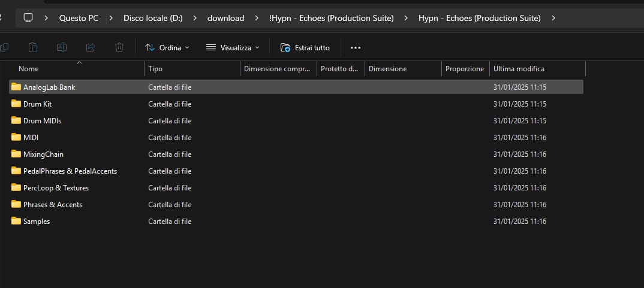Screen dimensions: 644x288
Task: Click final Hypn - Echoes (Production Suite) breadcrumb
Action: (479, 18)
